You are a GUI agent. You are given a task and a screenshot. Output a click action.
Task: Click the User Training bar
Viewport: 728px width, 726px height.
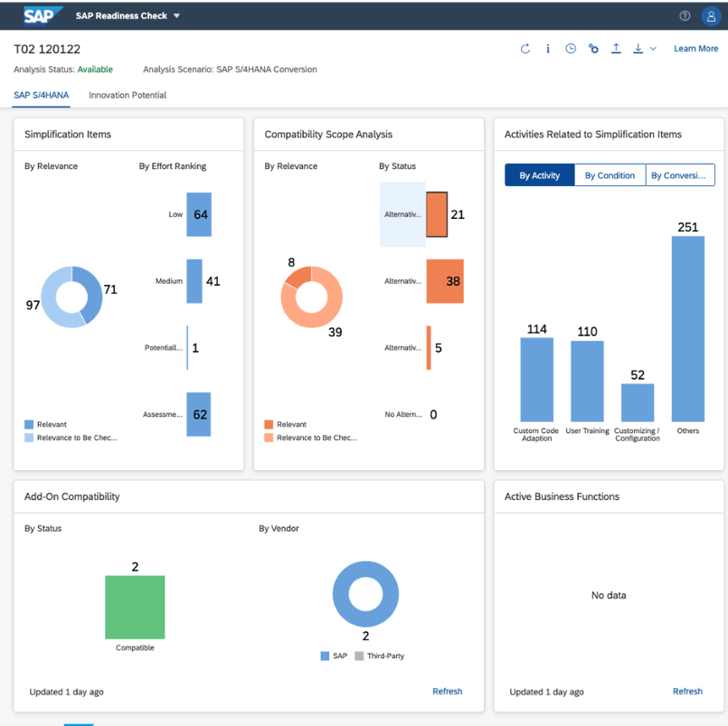point(587,382)
